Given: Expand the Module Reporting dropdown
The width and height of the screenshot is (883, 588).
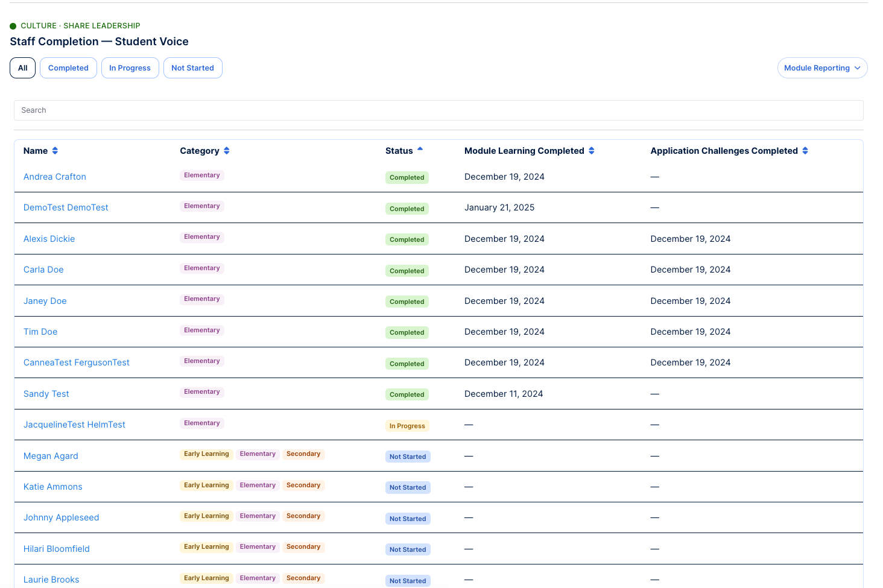Looking at the screenshot, I should (822, 68).
